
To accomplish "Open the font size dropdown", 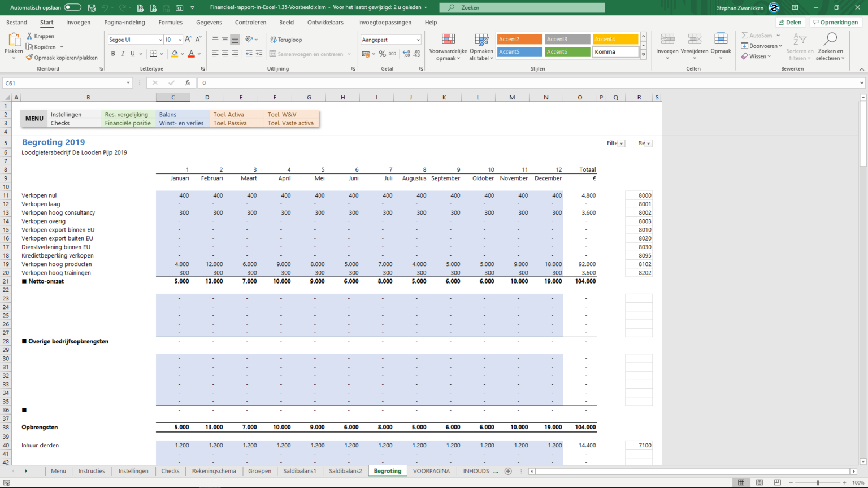I will tap(179, 40).
